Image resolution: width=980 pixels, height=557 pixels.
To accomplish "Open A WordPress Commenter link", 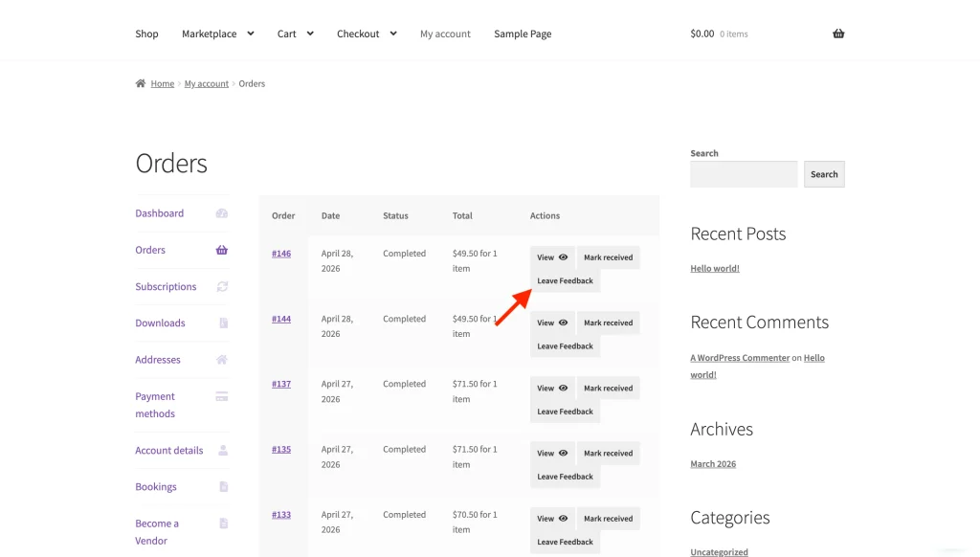I will (740, 358).
